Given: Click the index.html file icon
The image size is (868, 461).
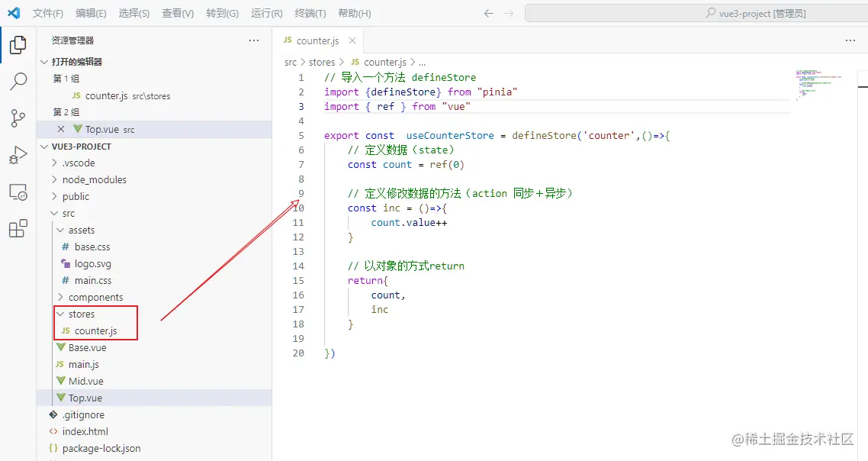Looking at the screenshot, I should pos(53,431).
